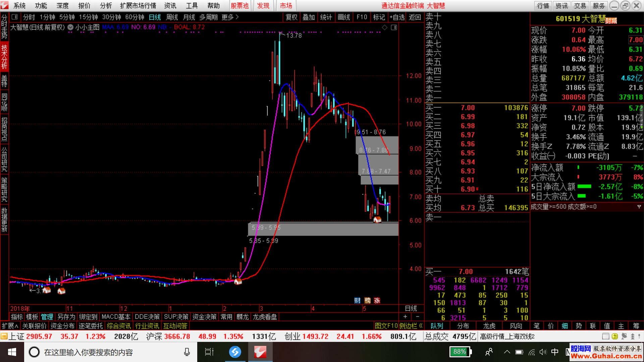644x362 pixels.
Task: Click the Cortana circle icon
Action: coord(34,352)
